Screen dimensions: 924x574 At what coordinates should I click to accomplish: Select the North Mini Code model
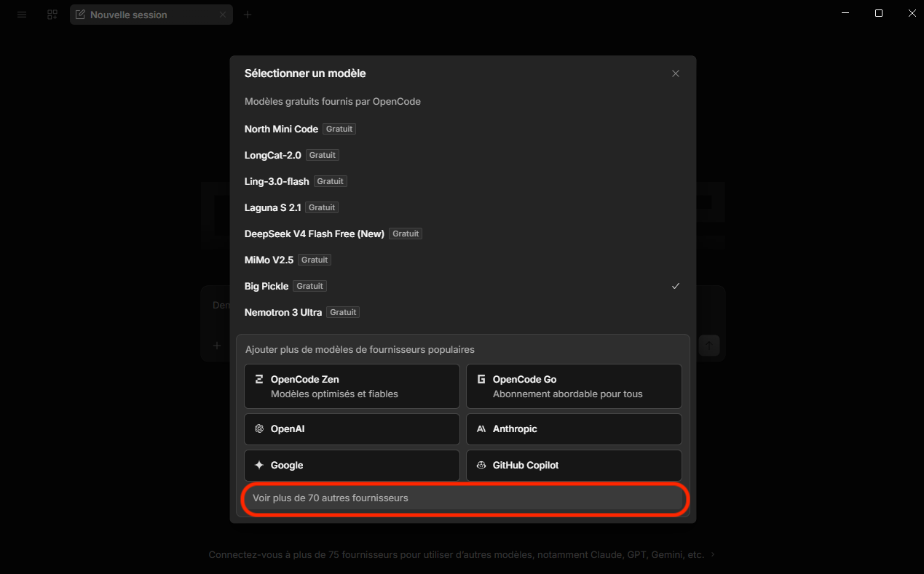point(463,129)
